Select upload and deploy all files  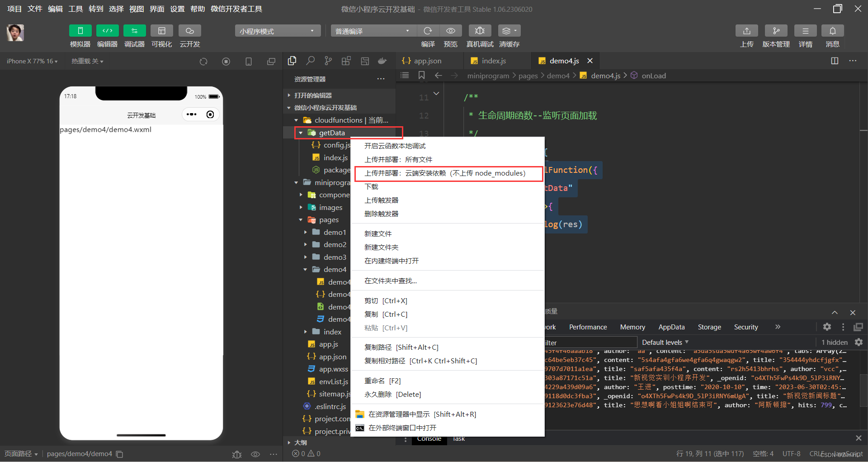pyautogui.click(x=448, y=159)
